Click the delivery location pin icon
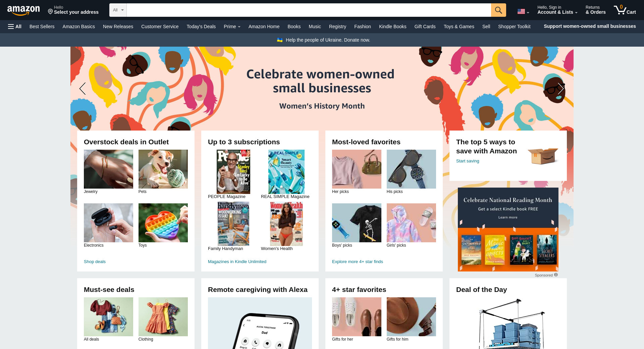 point(50,12)
